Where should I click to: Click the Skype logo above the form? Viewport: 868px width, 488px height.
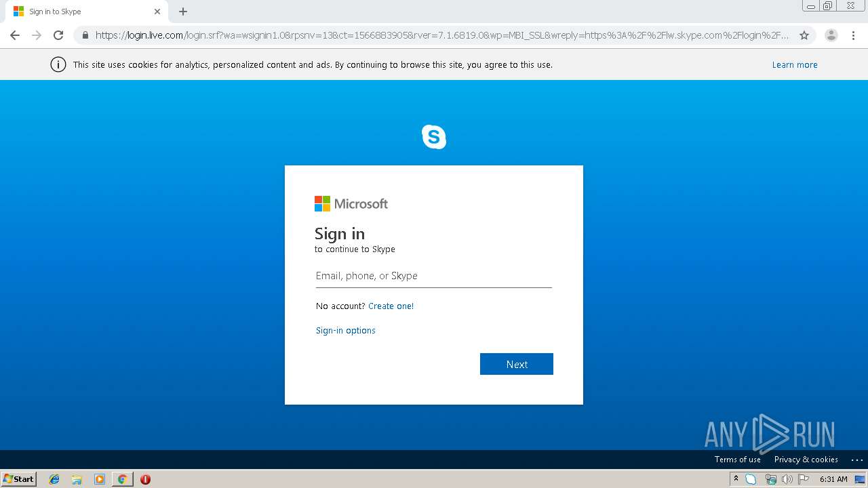tap(434, 137)
